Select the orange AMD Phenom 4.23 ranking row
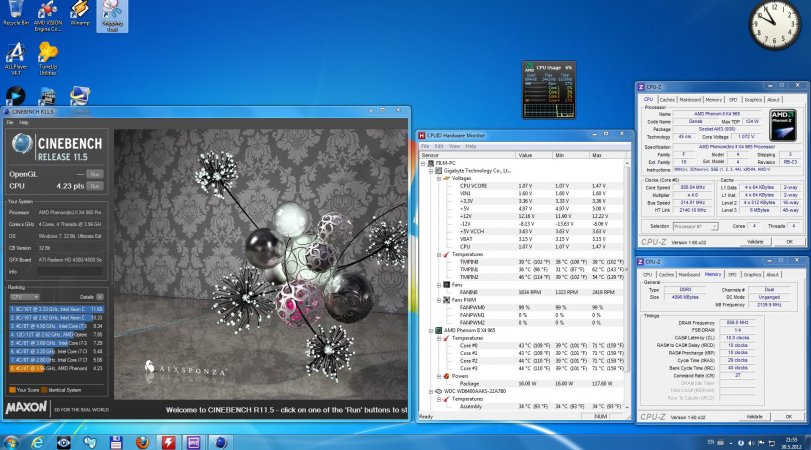 56,369
